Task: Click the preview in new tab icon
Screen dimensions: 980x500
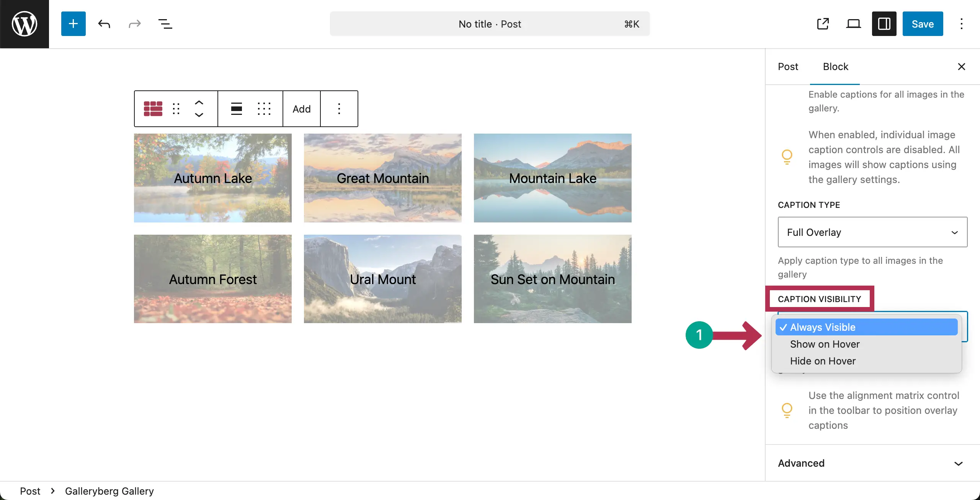Action: point(823,23)
